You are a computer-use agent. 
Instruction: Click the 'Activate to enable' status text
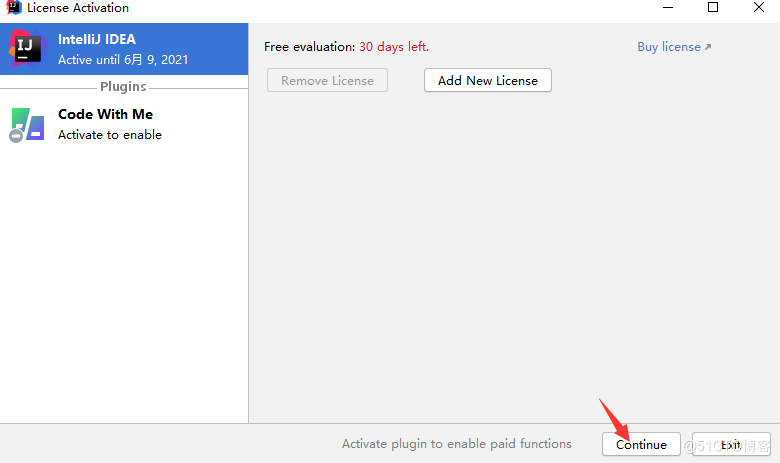tap(110, 135)
